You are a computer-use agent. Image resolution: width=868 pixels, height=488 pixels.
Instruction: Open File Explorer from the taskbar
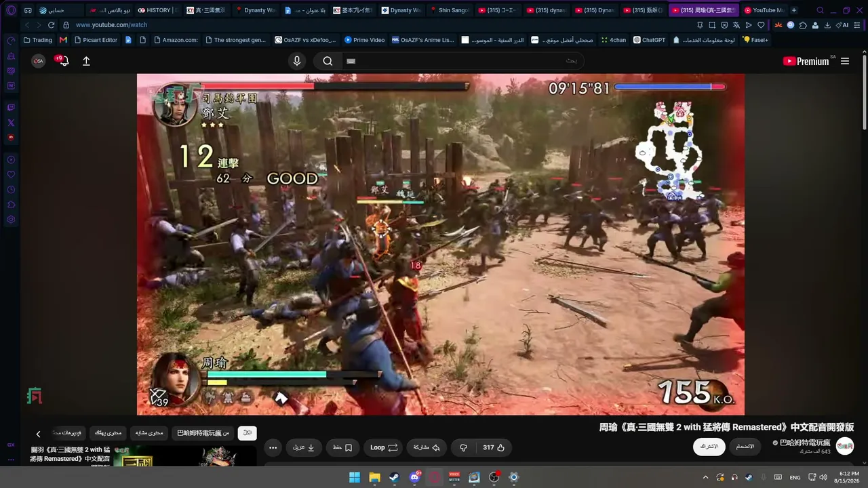point(374,477)
